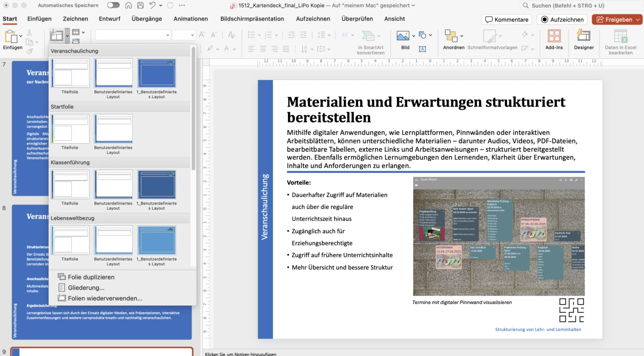Click the home icon in title bar

click(128, 5)
